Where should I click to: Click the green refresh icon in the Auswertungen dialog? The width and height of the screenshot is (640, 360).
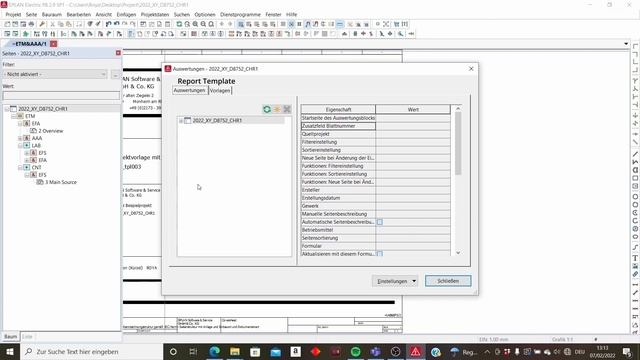(267, 109)
